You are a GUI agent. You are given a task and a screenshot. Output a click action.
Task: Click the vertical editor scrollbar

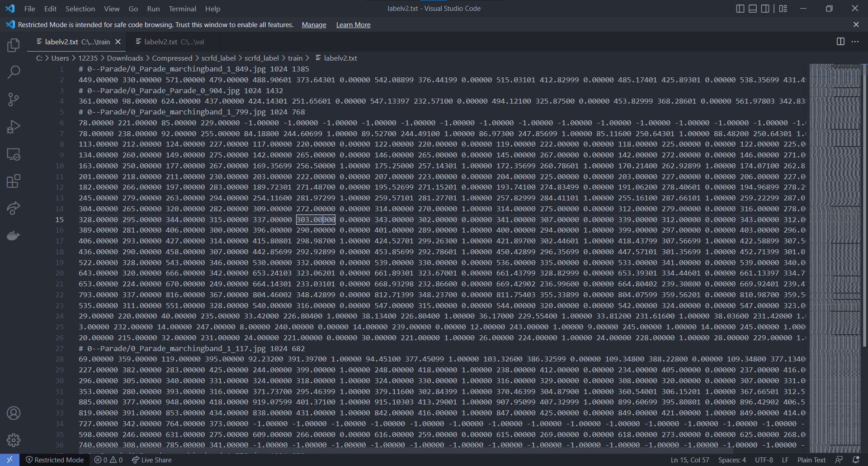click(864, 206)
